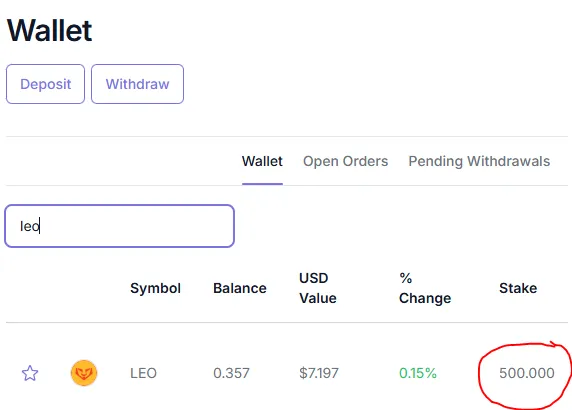Focus the search field containing leo

pos(120,226)
